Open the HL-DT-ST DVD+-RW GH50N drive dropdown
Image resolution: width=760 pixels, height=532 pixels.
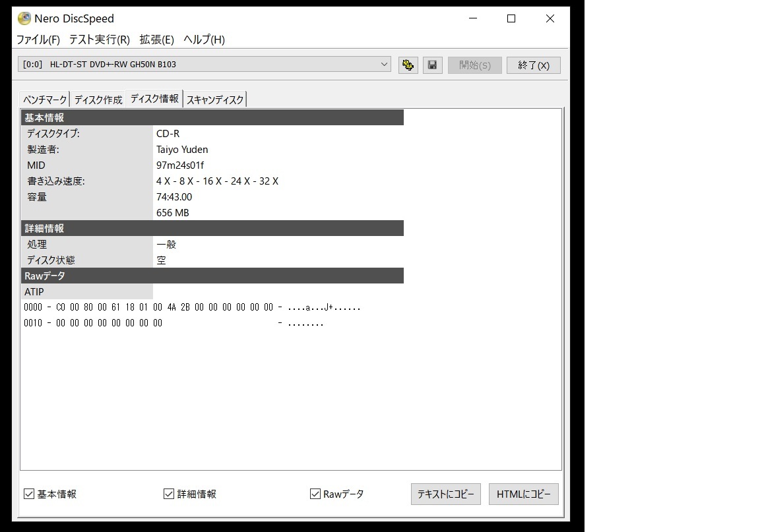(205, 65)
